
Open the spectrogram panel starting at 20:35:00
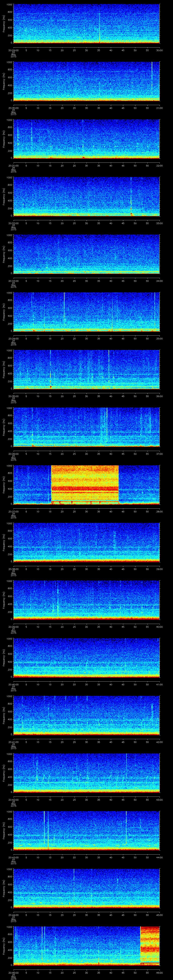pos(87,369)
